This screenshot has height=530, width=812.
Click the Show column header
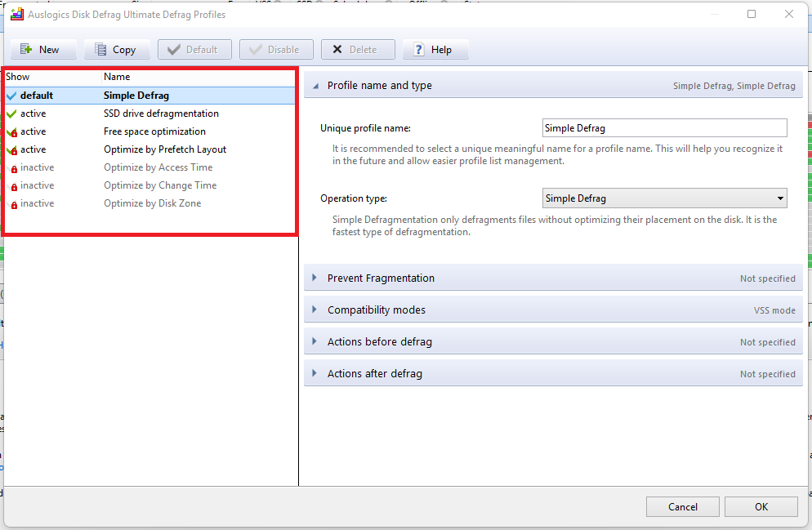click(x=52, y=77)
